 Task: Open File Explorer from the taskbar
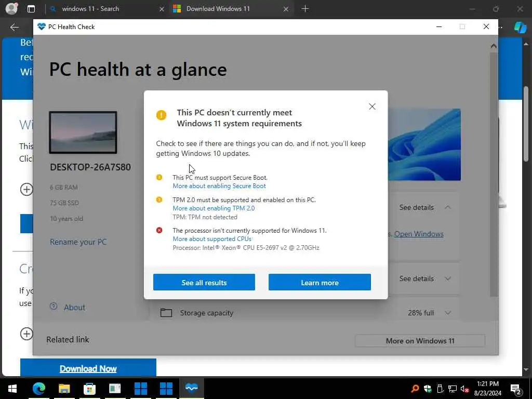(x=64, y=388)
